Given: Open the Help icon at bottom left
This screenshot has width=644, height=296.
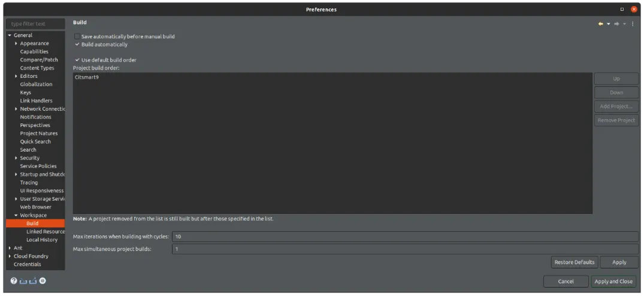Looking at the screenshot, I should (14, 281).
